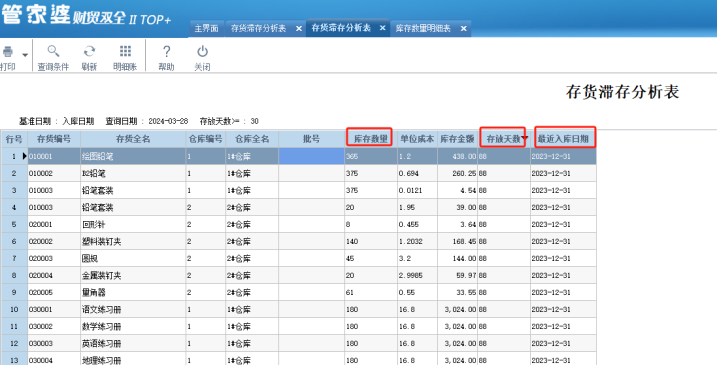Switch to the 主界面 tab

tap(206, 28)
